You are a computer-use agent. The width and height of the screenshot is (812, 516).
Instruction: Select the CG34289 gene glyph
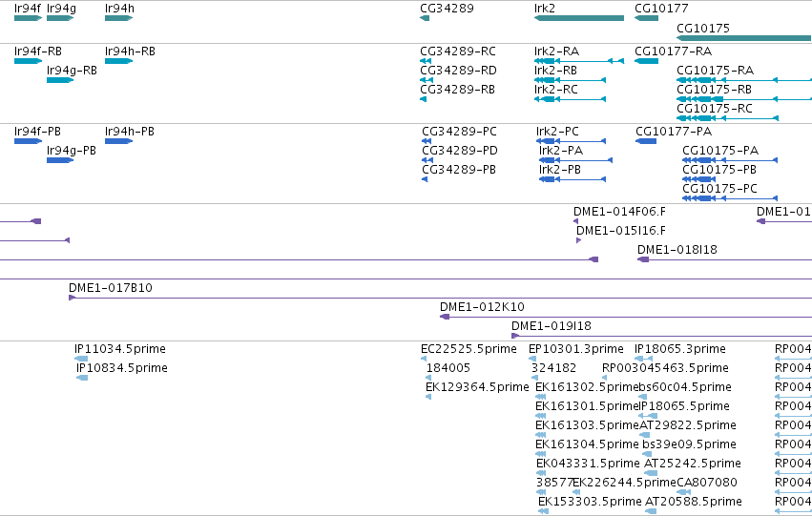pyautogui.click(x=425, y=18)
